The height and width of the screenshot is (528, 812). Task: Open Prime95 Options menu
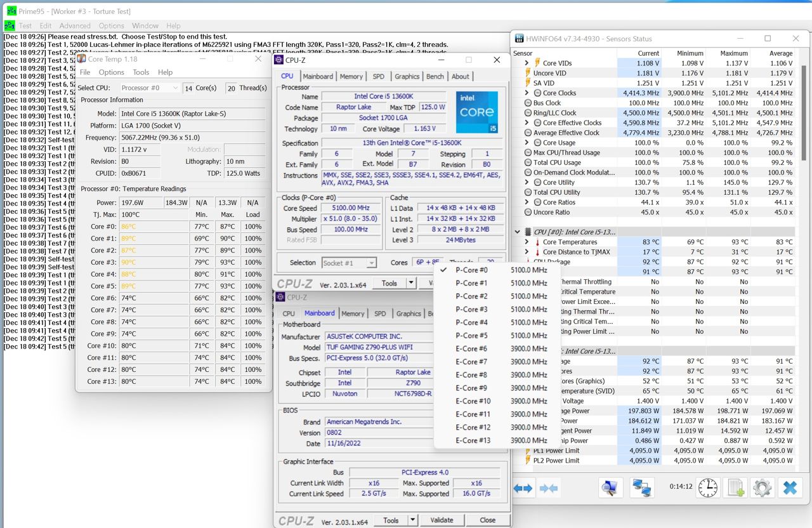click(x=111, y=25)
